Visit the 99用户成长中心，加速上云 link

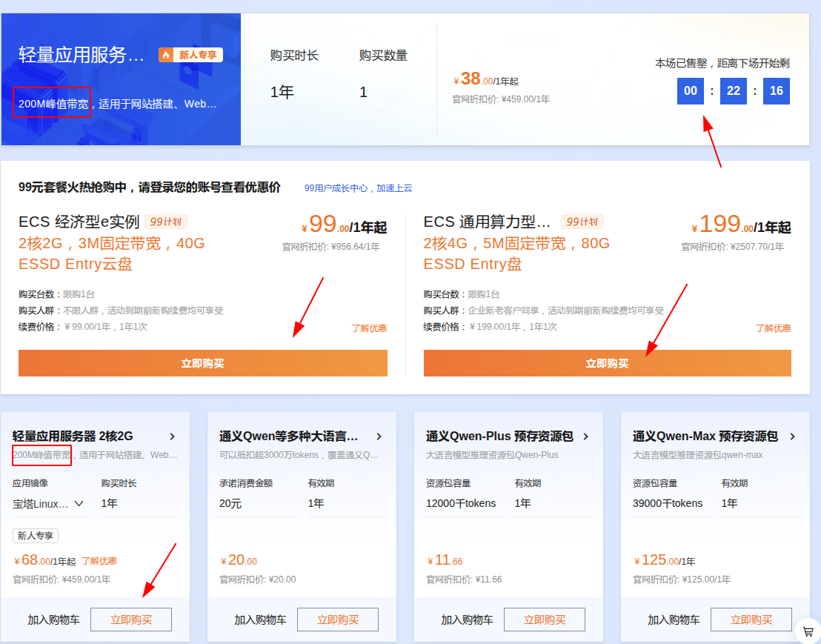[x=358, y=188]
